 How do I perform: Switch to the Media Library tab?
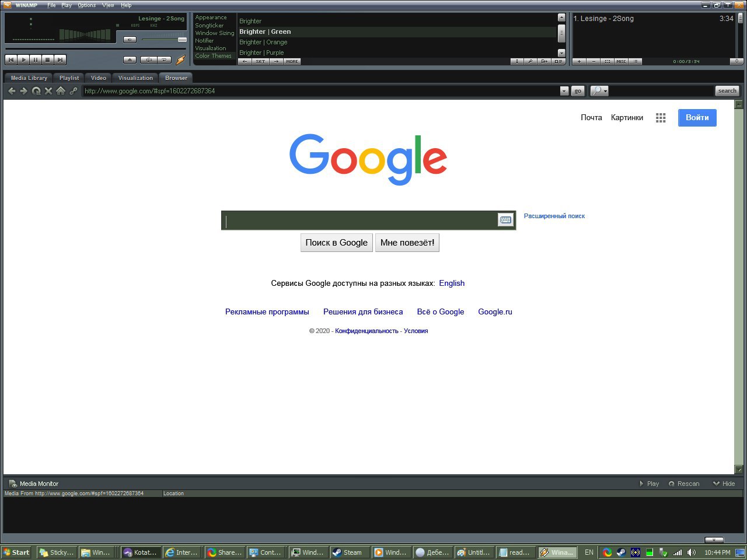coord(29,78)
